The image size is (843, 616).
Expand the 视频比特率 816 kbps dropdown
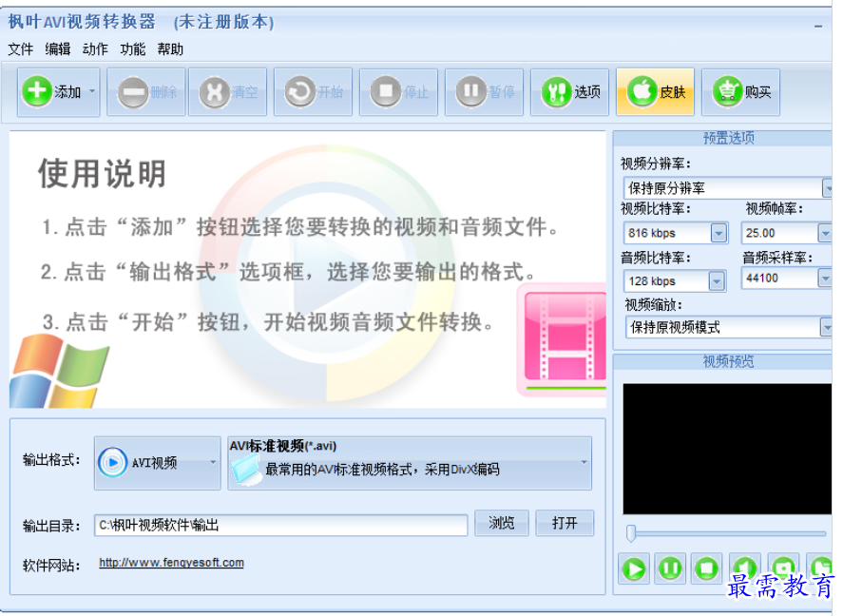718,233
